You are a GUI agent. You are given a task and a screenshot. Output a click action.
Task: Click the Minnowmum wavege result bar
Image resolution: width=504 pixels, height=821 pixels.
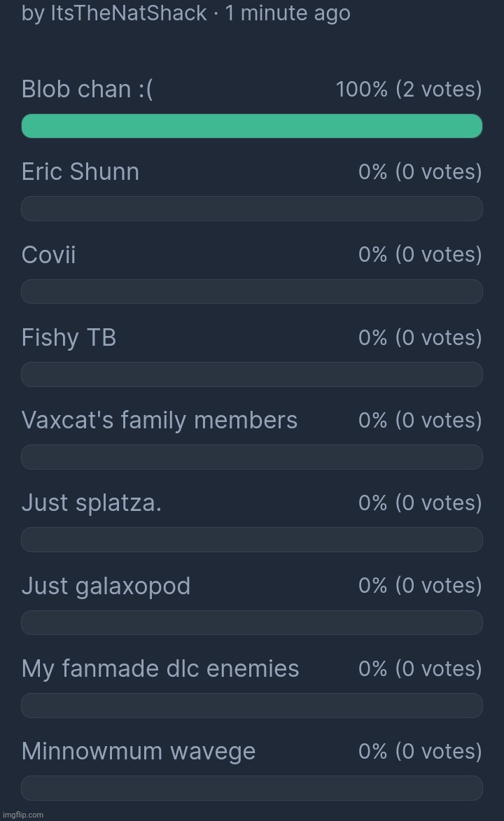point(251,788)
